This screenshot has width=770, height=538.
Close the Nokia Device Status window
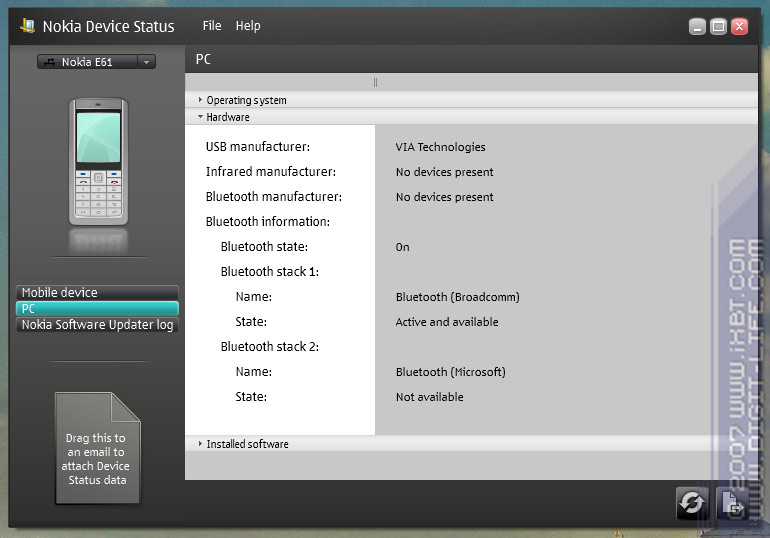tap(739, 27)
